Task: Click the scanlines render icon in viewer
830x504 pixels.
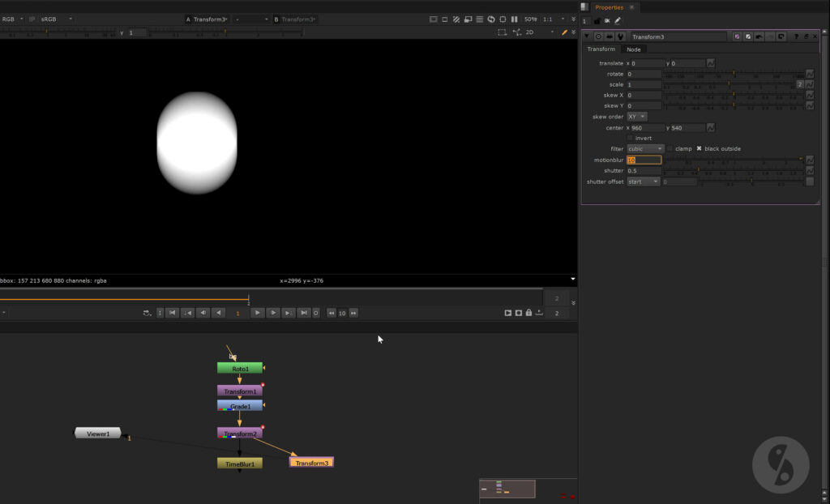Action: (480, 19)
